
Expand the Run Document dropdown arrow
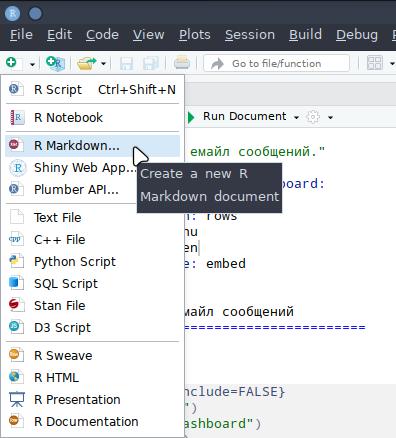click(x=296, y=117)
